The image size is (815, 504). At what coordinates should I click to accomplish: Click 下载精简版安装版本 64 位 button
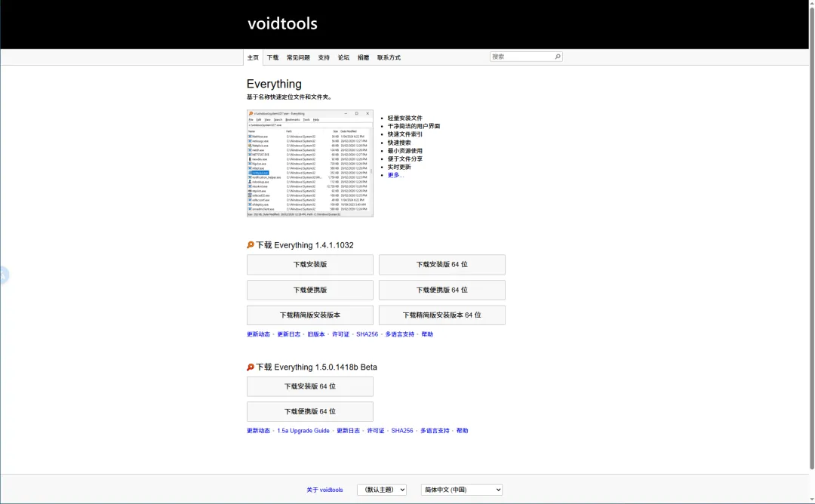441,315
